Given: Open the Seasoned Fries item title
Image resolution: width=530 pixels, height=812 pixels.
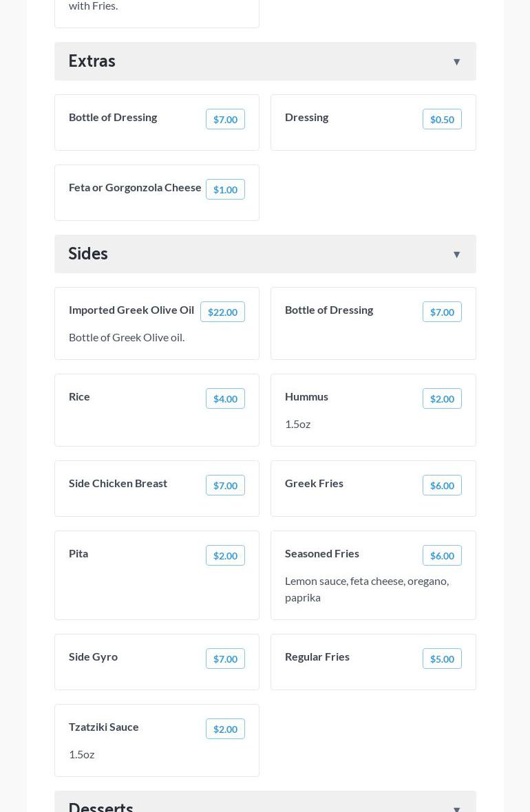Looking at the screenshot, I should 322,553.
